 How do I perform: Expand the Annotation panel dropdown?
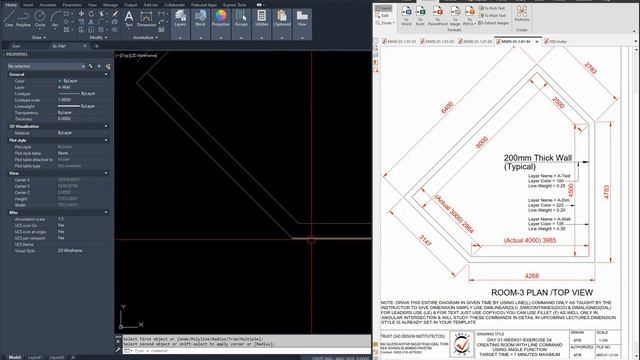coord(146,38)
